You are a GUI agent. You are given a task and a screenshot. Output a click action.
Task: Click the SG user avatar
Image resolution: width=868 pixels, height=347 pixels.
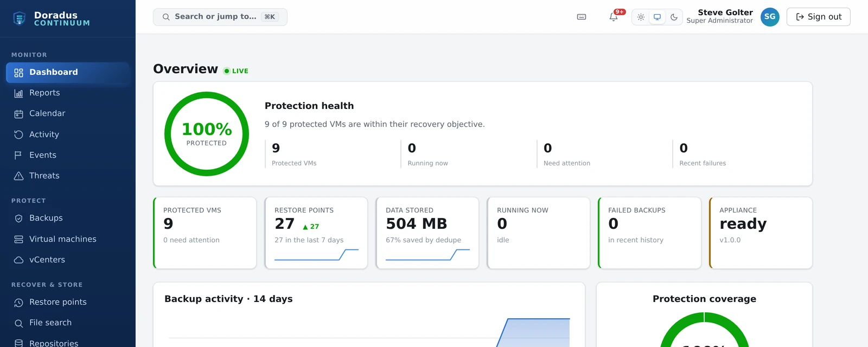[770, 17]
